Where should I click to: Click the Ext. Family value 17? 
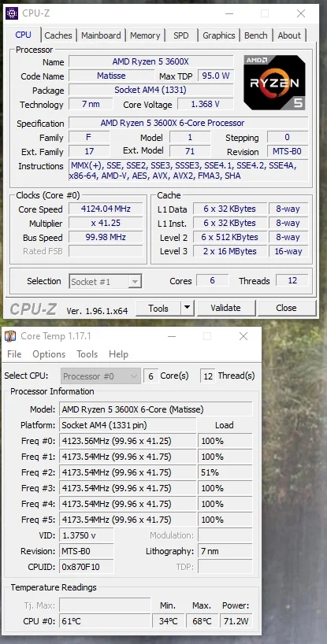[x=89, y=152]
